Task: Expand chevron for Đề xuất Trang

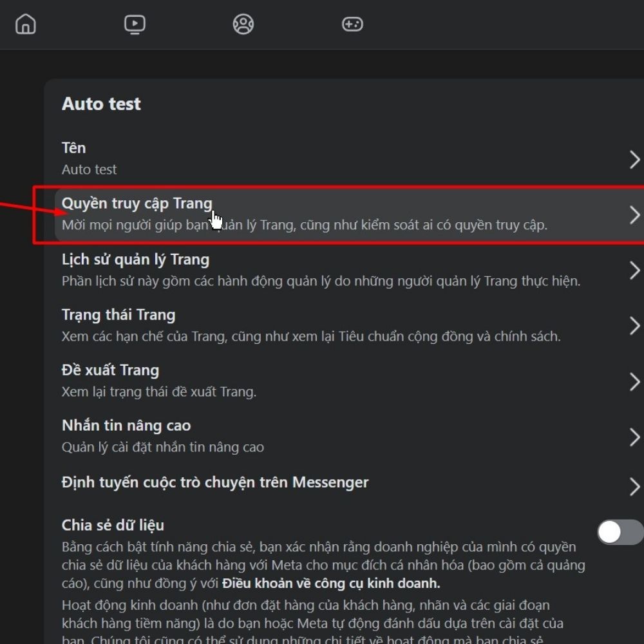Action: 634,382
